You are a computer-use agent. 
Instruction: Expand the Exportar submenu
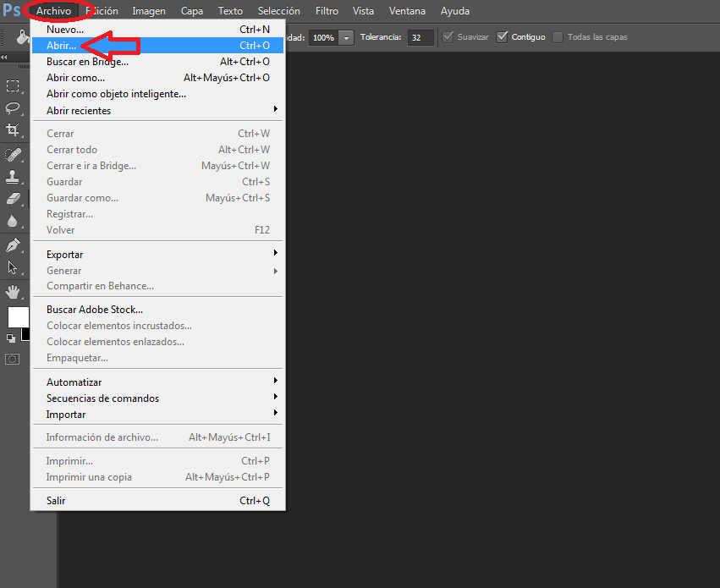point(157,255)
